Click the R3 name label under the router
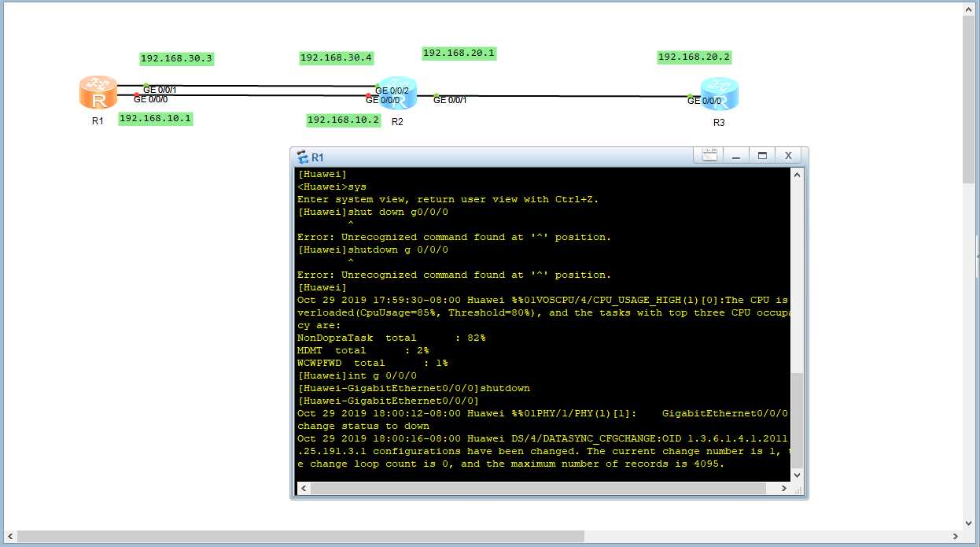 pyautogui.click(x=719, y=123)
